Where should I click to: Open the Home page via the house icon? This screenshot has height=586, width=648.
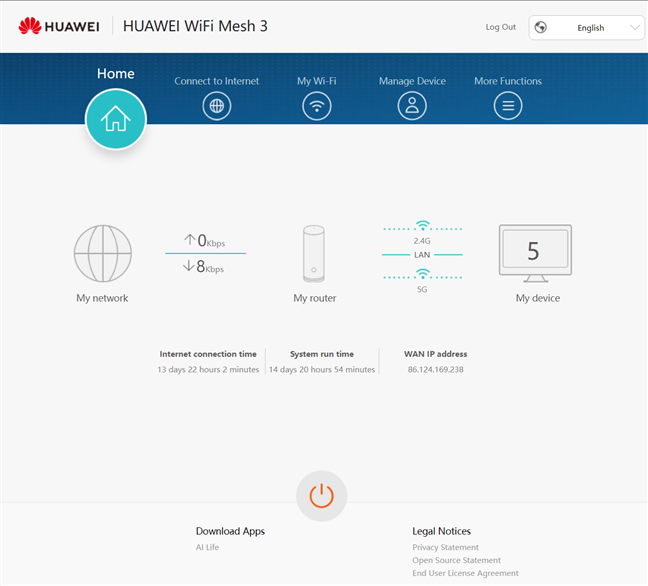point(116,119)
